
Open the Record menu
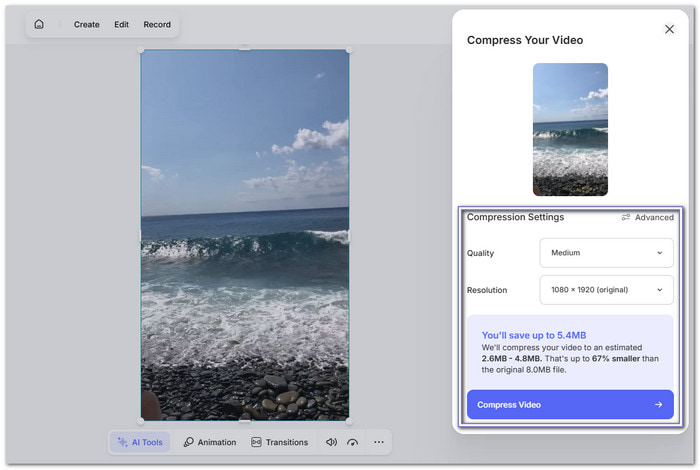pyautogui.click(x=157, y=25)
